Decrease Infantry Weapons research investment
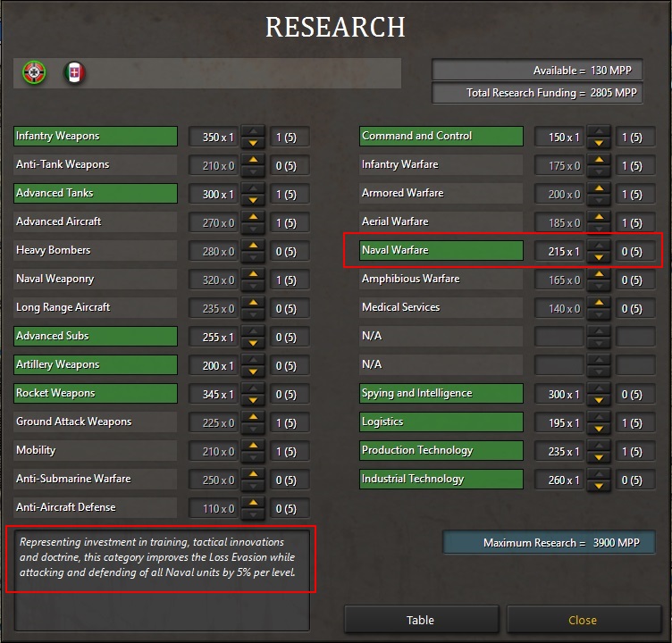 (253, 143)
